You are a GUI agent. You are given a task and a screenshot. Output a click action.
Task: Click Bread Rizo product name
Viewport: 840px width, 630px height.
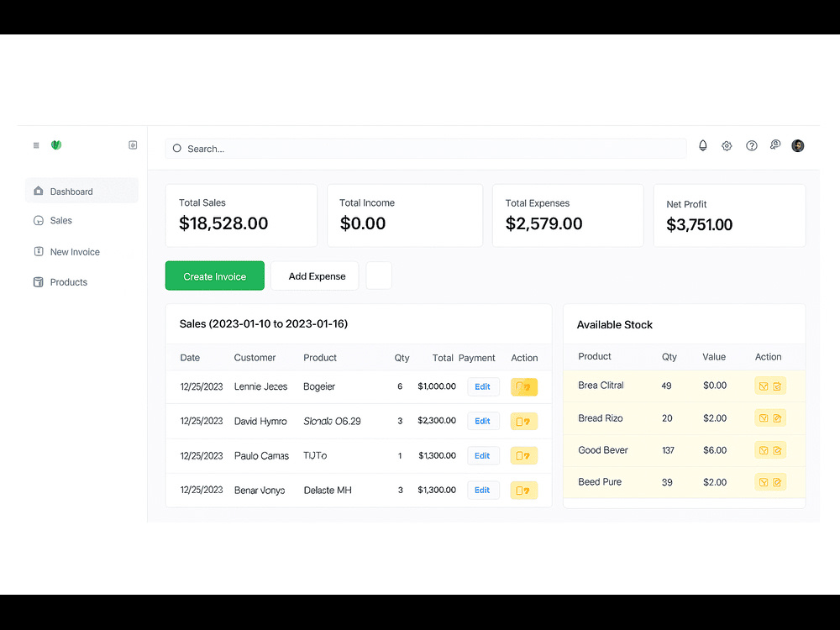click(x=600, y=418)
